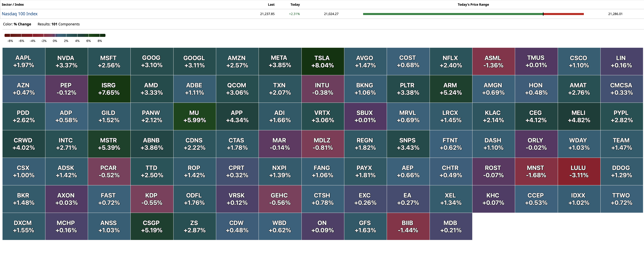Click the ISRG +7.65% tile
Viewport: 644px width, 272px height.
(109, 89)
